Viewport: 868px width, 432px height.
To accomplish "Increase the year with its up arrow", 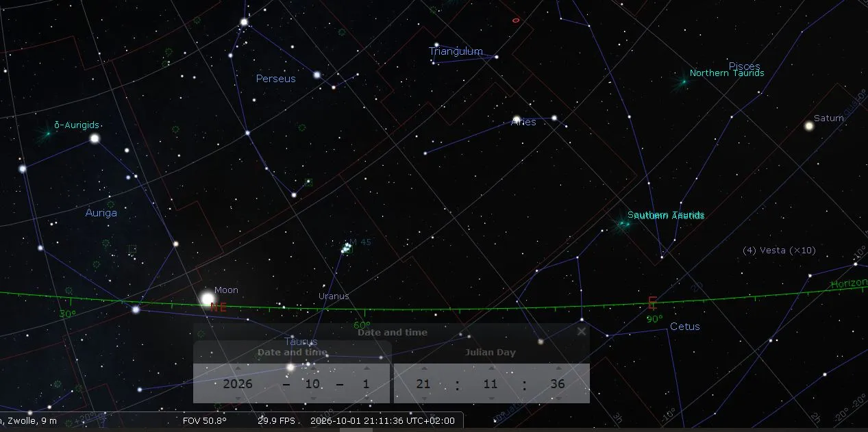I will [238, 368].
